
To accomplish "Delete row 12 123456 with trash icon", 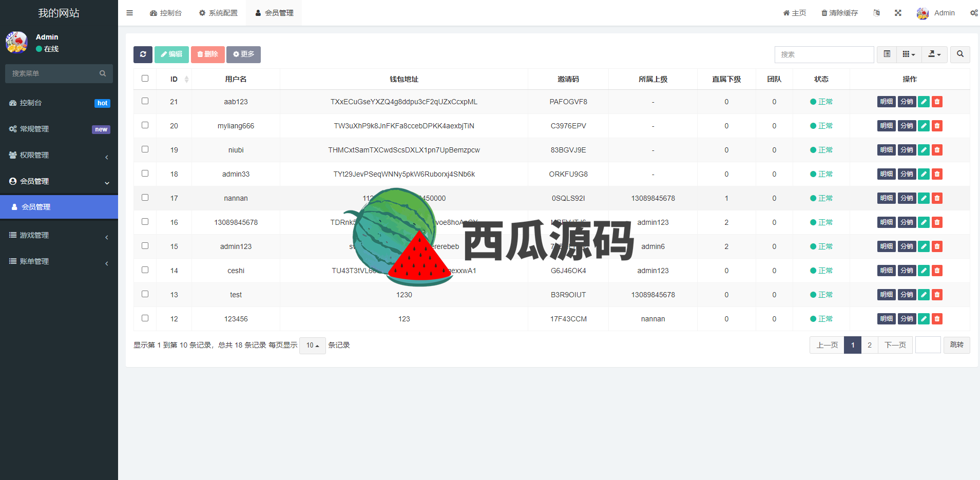I will pyautogui.click(x=937, y=319).
